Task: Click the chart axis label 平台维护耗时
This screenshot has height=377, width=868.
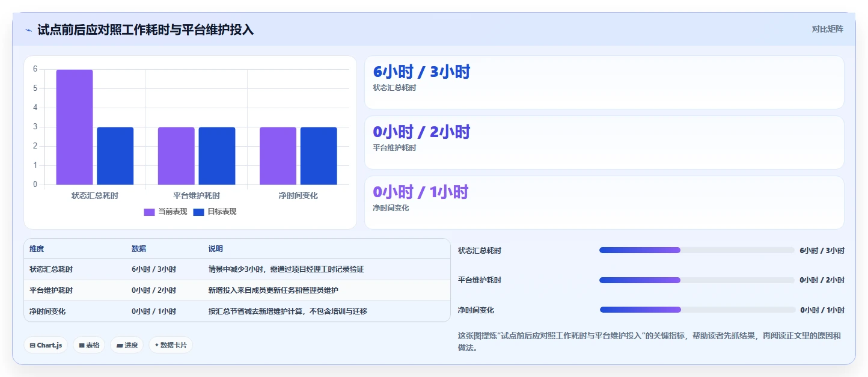Action: click(197, 195)
